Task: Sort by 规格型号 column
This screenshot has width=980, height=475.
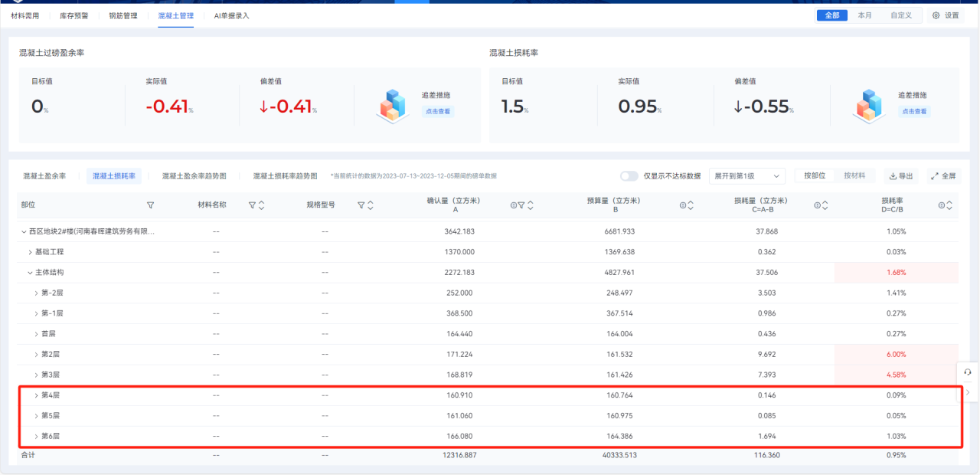Action: [x=371, y=205]
